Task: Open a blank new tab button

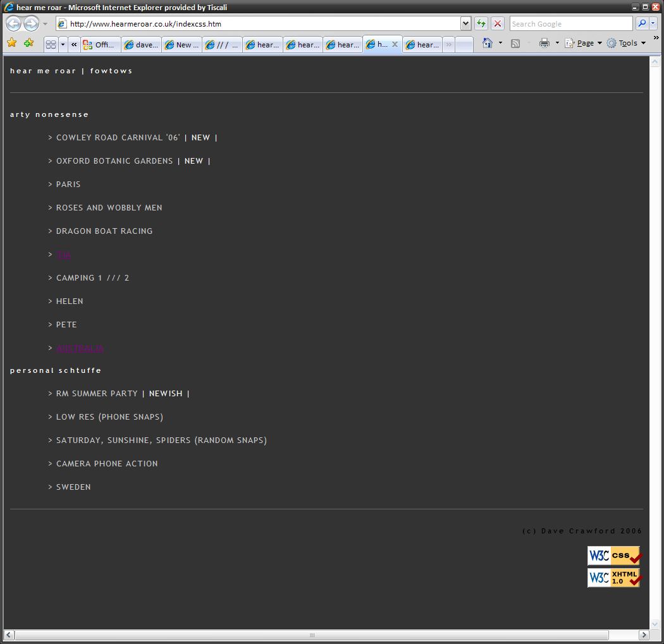Action: (464, 44)
